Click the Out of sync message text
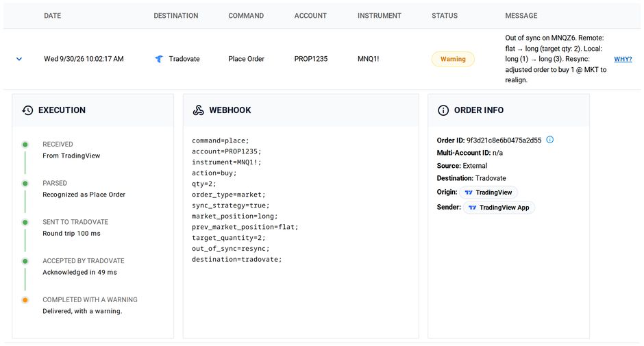The width and height of the screenshot is (644, 346). point(556,59)
